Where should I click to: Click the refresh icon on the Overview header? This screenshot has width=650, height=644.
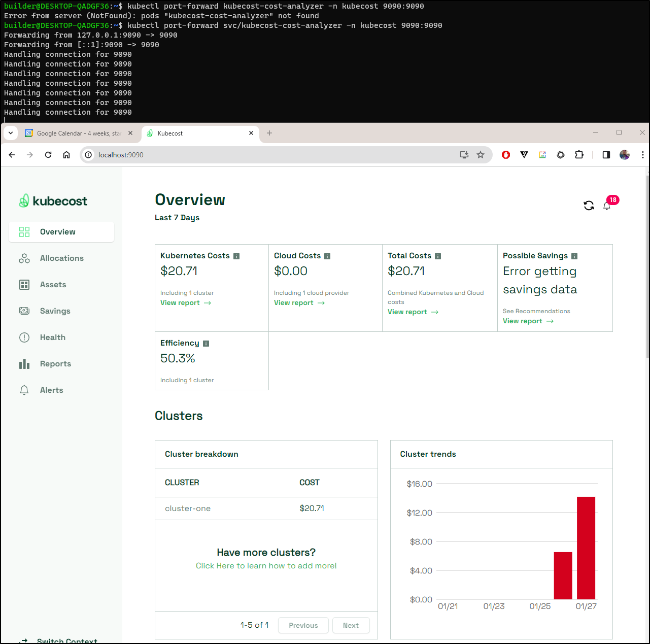(x=589, y=206)
